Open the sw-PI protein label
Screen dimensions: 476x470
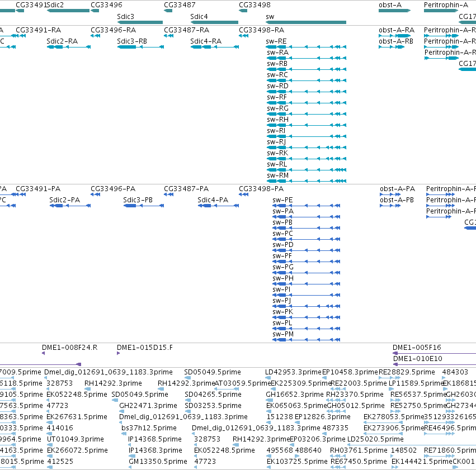(281, 289)
